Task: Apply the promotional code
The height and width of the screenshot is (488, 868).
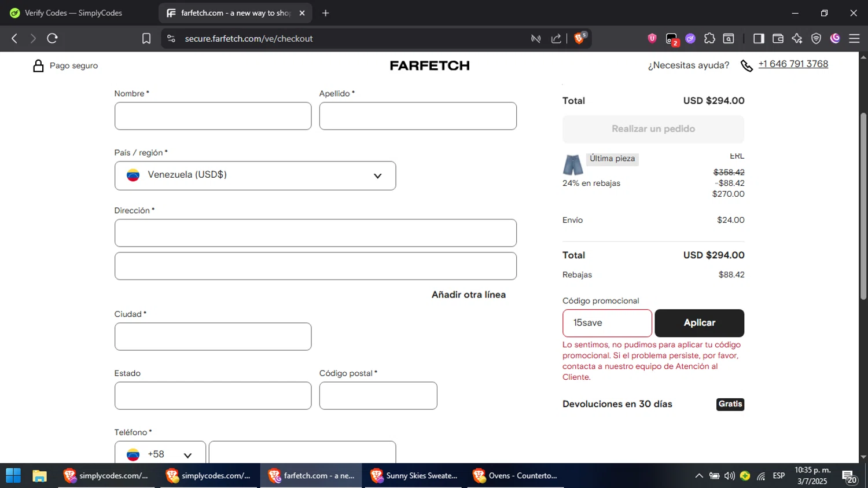Action: coord(700,323)
